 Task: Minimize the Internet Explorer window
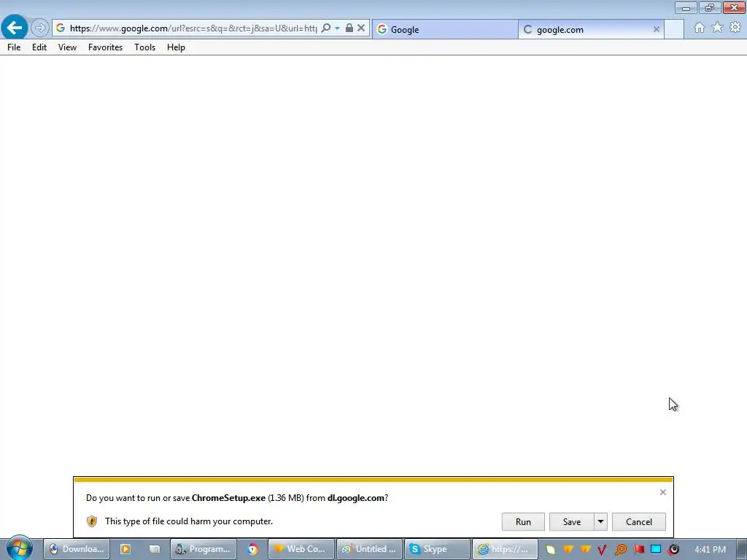[686, 7]
